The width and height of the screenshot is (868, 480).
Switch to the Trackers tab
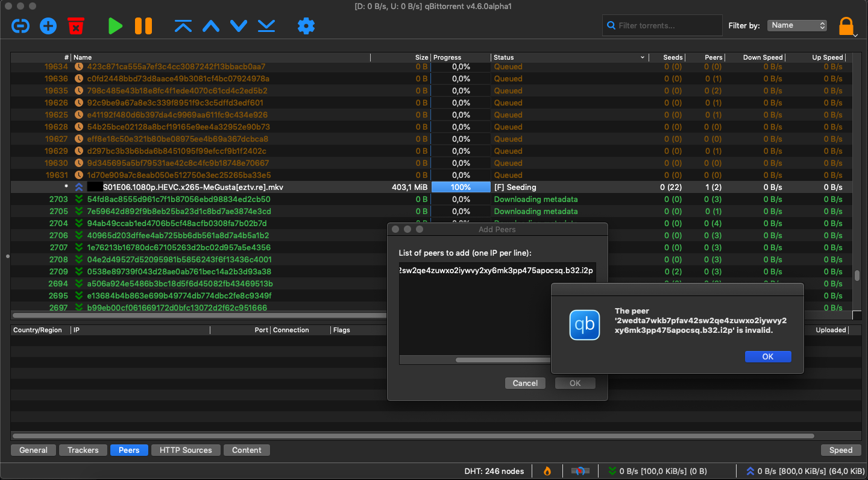pyautogui.click(x=83, y=450)
